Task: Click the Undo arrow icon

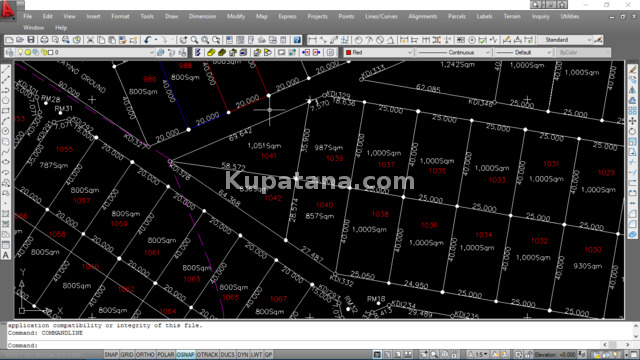Action: [147, 40]
